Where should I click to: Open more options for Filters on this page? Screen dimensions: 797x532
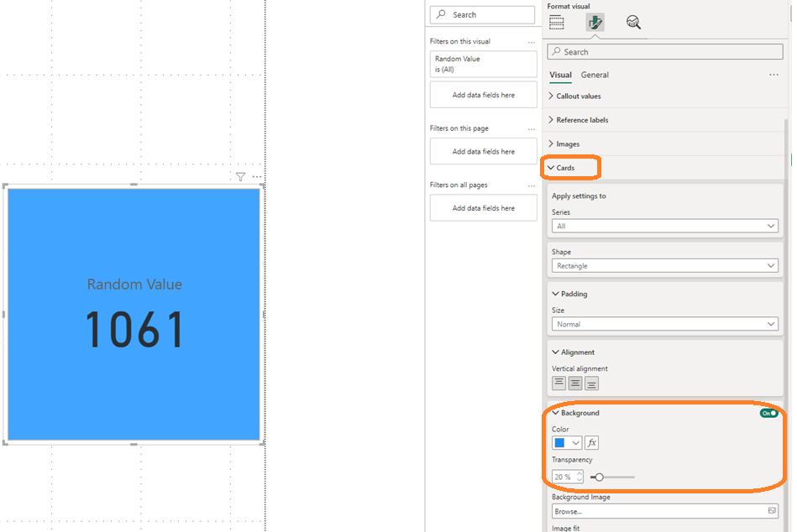(531, 129)
